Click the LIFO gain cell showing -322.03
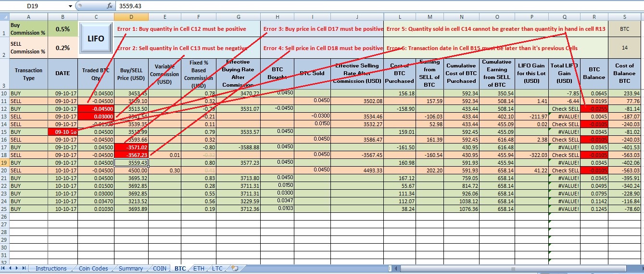 [x=531, y=155]
